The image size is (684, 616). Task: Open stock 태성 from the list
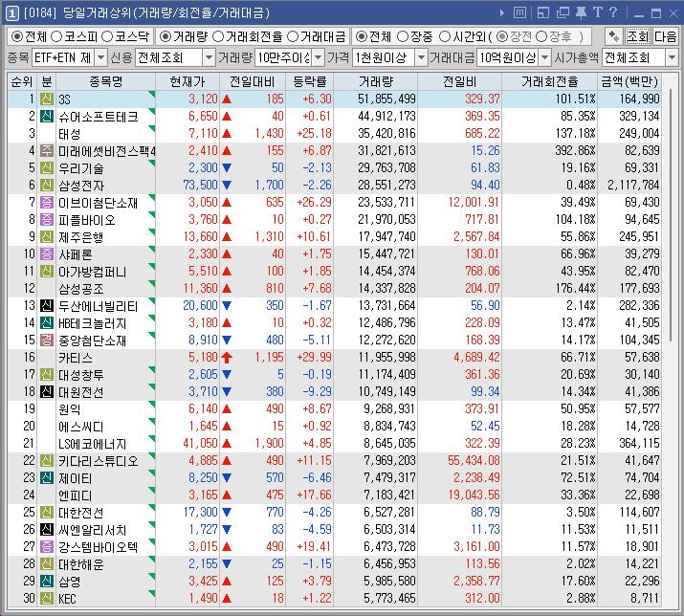[70, 134]
